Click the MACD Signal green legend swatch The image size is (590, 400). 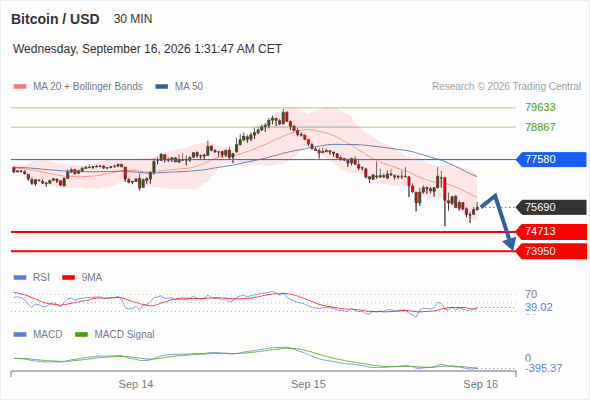[81, 334]
